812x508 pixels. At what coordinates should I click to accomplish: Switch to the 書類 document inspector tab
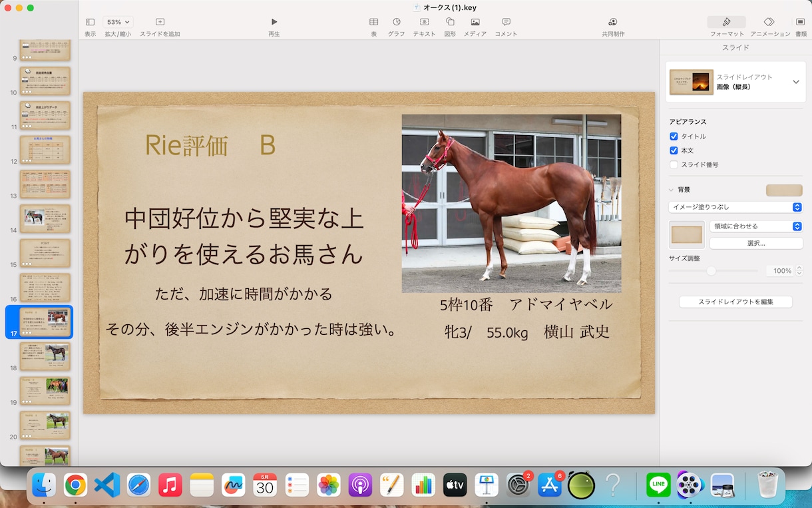801,22
